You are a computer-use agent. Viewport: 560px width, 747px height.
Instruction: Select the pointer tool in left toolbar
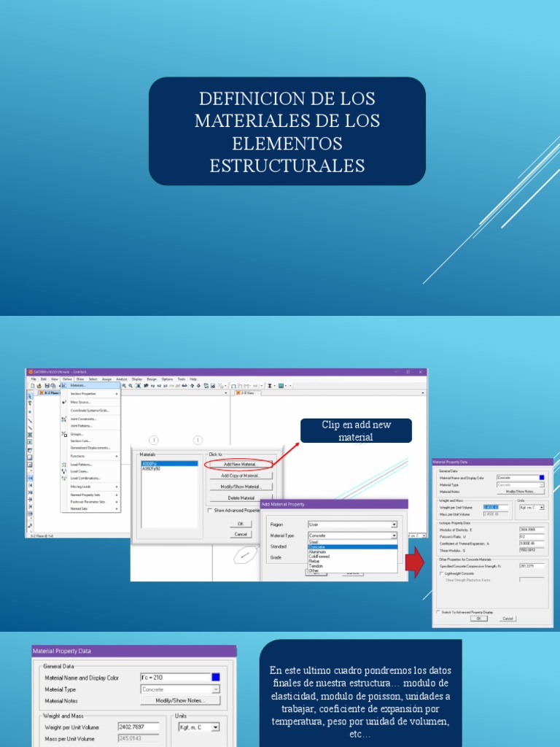[x=30, y=396]
